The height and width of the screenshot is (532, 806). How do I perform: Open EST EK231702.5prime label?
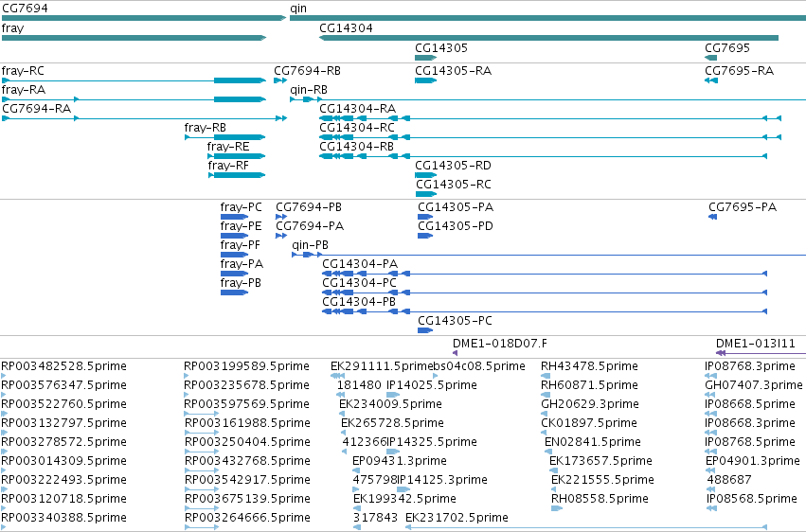click(457, 518)
